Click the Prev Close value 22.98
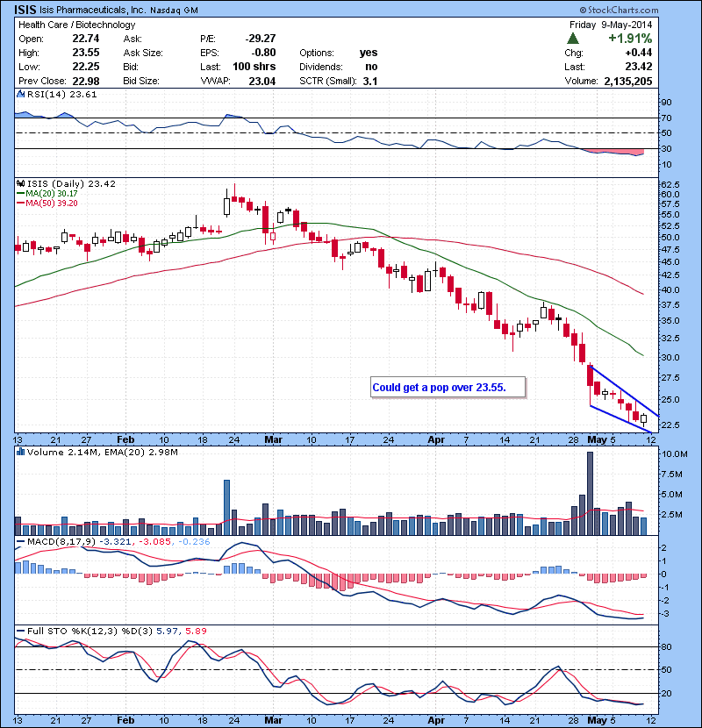702x728 pixels. pos(86,82)
